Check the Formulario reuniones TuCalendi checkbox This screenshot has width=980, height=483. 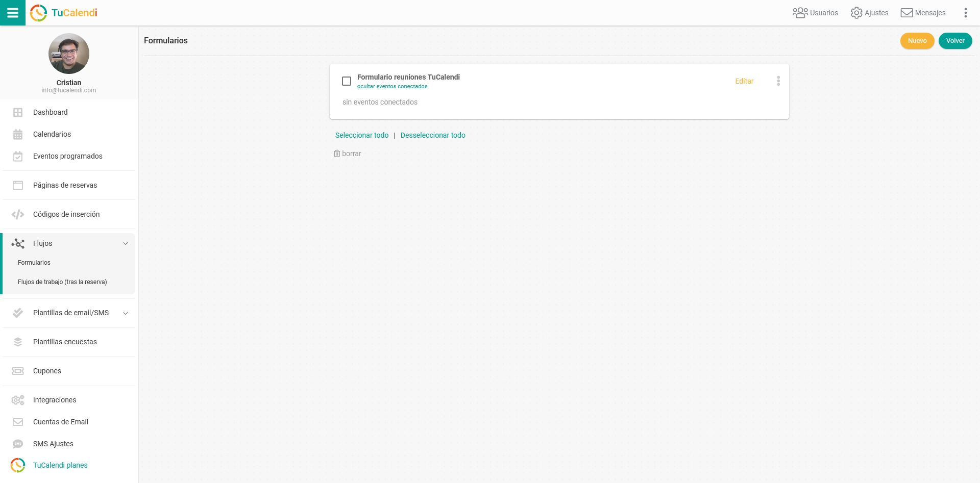[347, 81]
